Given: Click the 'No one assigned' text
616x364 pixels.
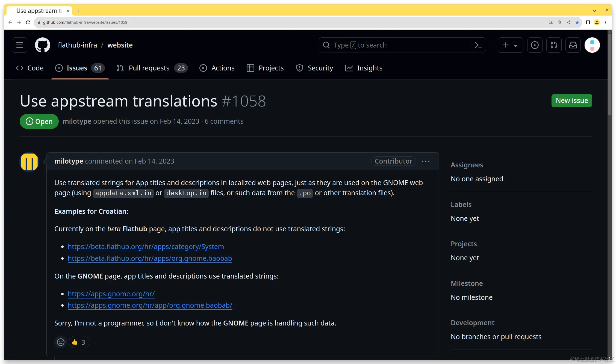Looking at the screenshot, I should click(x=477, y=179).
